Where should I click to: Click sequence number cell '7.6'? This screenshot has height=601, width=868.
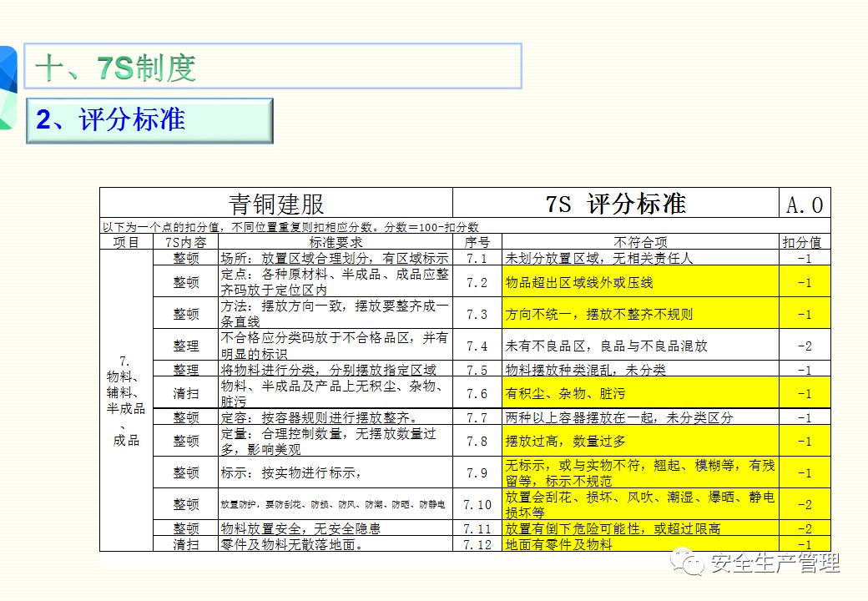(477, 393)
